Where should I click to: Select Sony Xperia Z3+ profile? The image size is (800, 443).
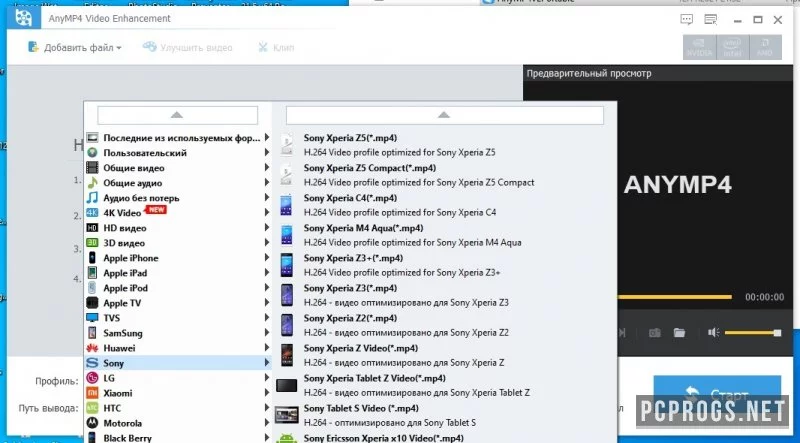coord(444,265)
